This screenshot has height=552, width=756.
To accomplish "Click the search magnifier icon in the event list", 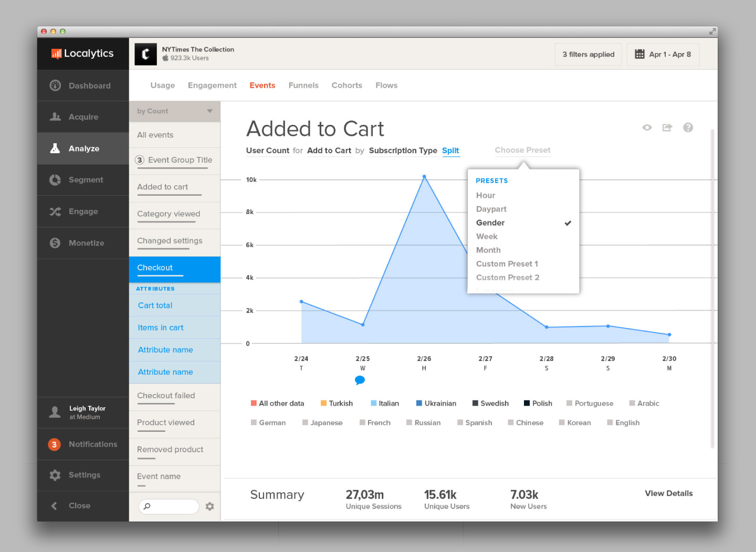I will point(147,506).
